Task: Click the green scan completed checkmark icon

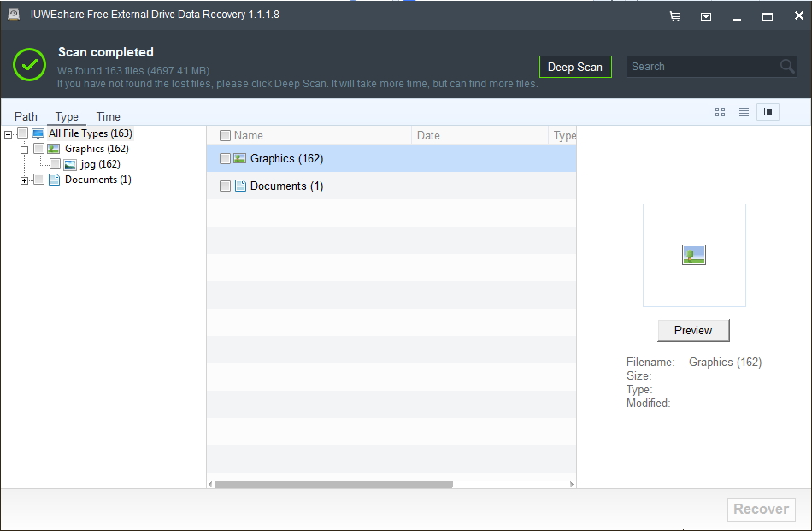Action: click(30, 64)
